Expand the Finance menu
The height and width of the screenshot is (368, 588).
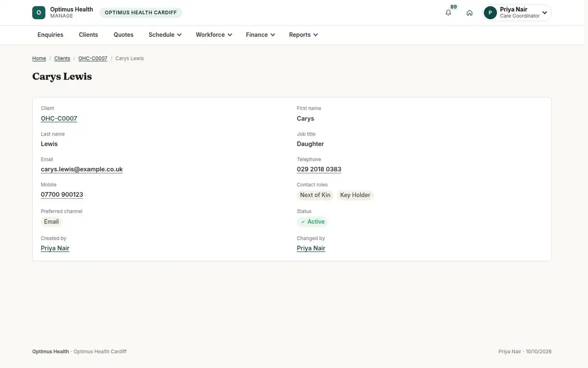pyautogui.click(x=260, y=35)
